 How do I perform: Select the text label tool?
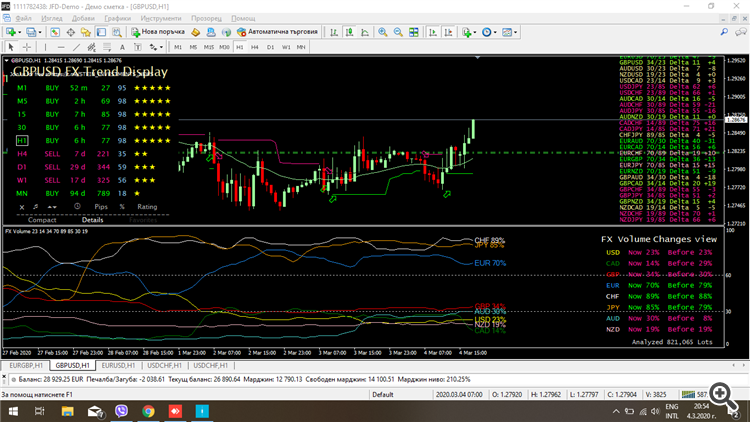click(136, 47)
